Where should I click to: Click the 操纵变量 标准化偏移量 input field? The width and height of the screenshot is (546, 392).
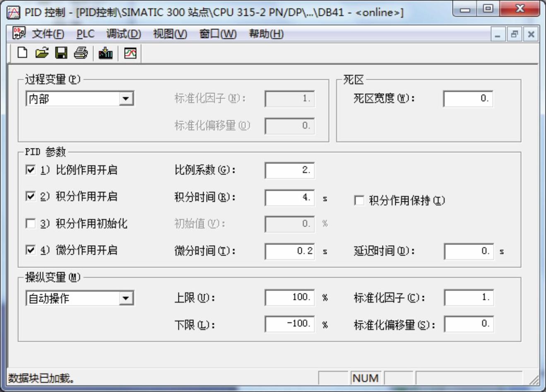[469, 324]
